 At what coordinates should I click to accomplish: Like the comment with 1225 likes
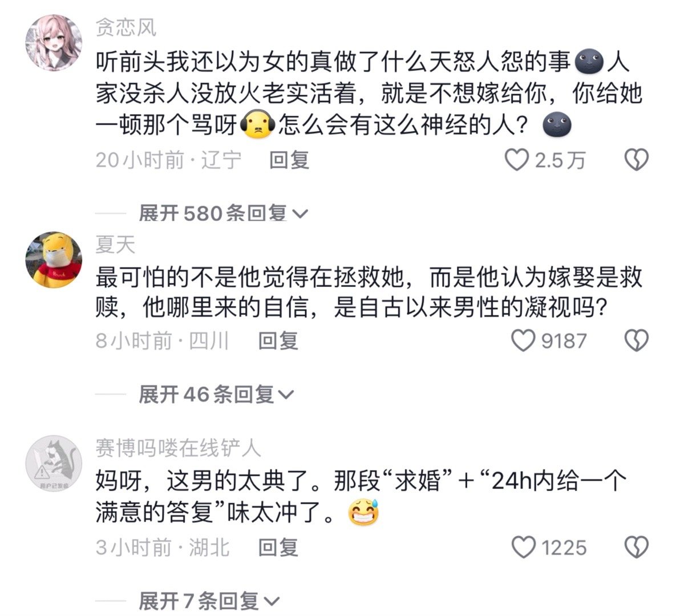tap(523, 548)
